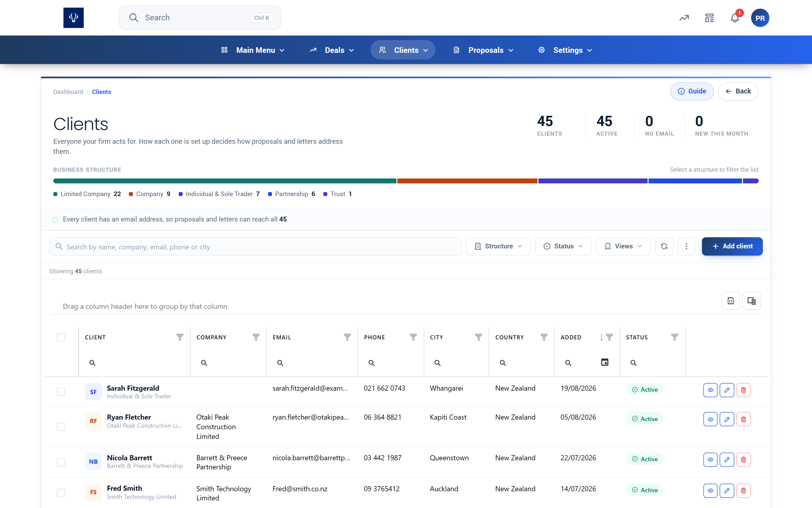Screen dimensions: 812x508
Task: Open the Sarah Fitzgerald client name
Action: tap(133, 388)
